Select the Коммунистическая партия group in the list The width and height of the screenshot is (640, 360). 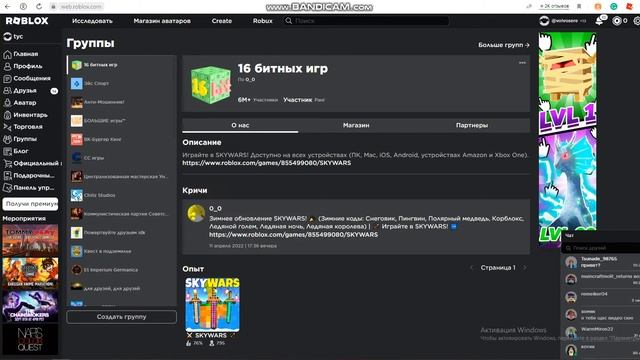122,214
